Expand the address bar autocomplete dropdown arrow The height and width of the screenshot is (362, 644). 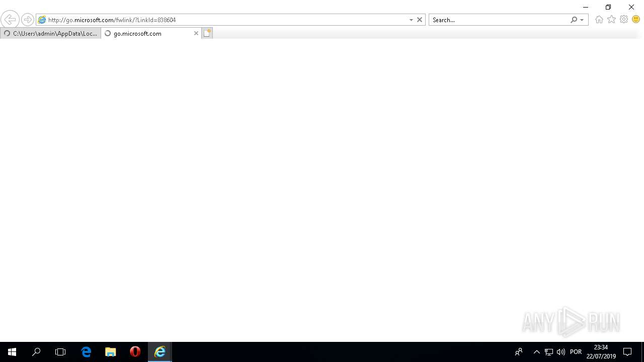(x=411, y=20)
